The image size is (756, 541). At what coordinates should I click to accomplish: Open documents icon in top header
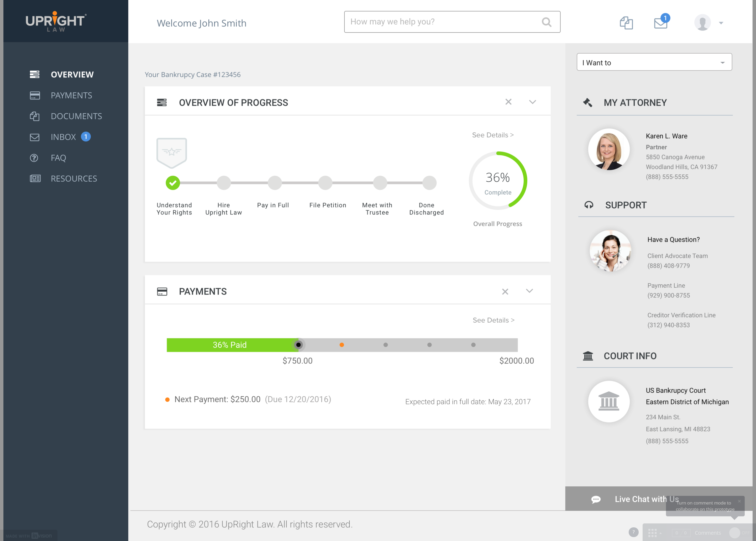point(626,23)
